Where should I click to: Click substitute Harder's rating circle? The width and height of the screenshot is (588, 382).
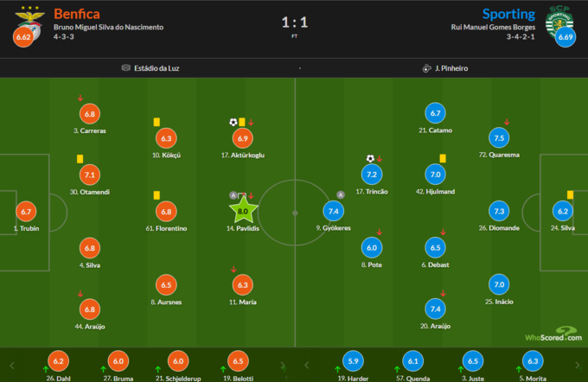point(353,361)
